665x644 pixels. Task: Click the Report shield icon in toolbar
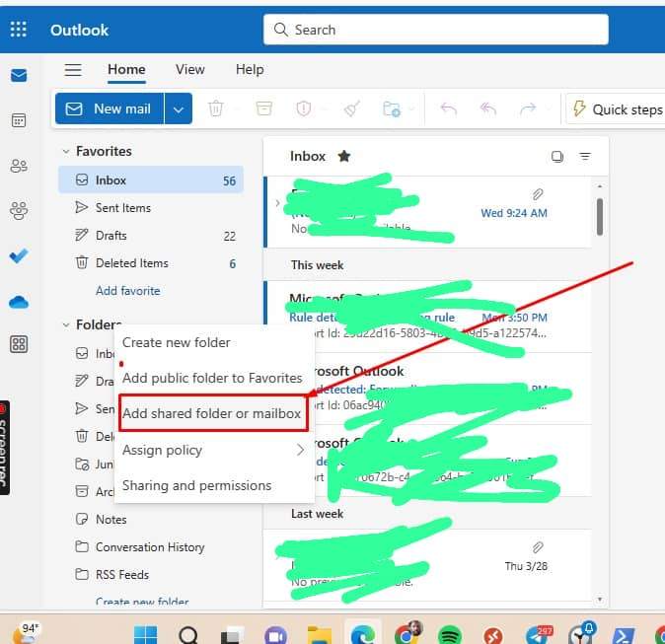304,108
